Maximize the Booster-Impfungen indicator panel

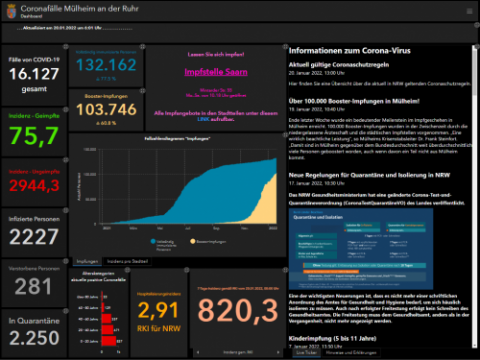pos(142,91)
